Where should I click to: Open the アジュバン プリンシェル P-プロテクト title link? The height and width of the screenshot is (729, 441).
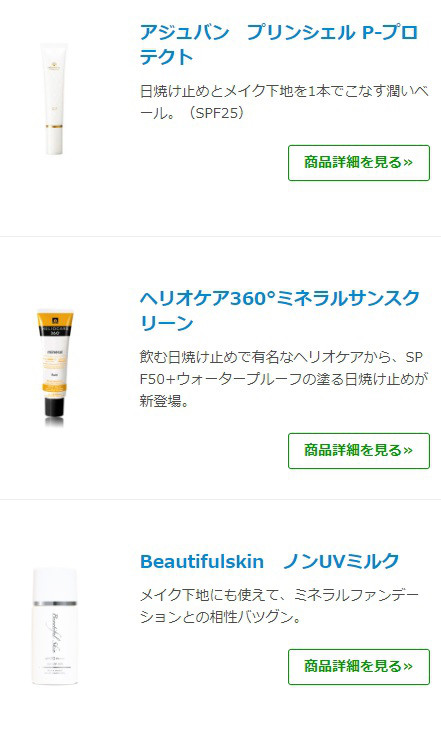click(279, 45)
